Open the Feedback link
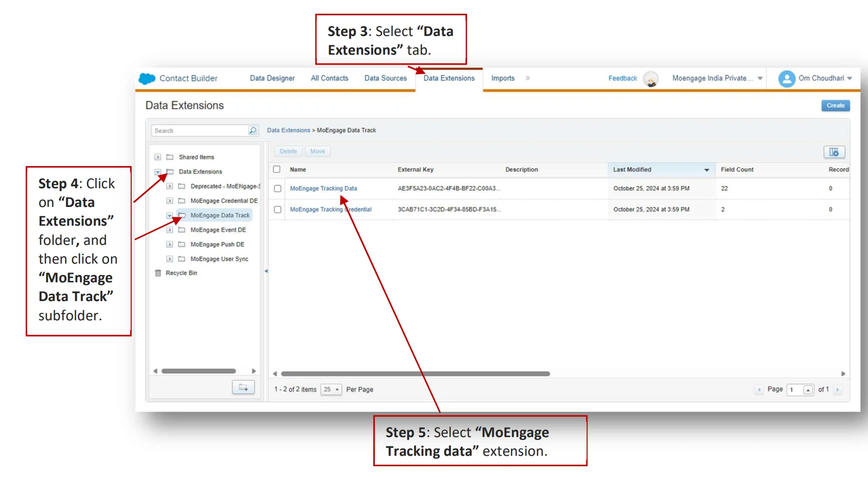 point(622,78)
